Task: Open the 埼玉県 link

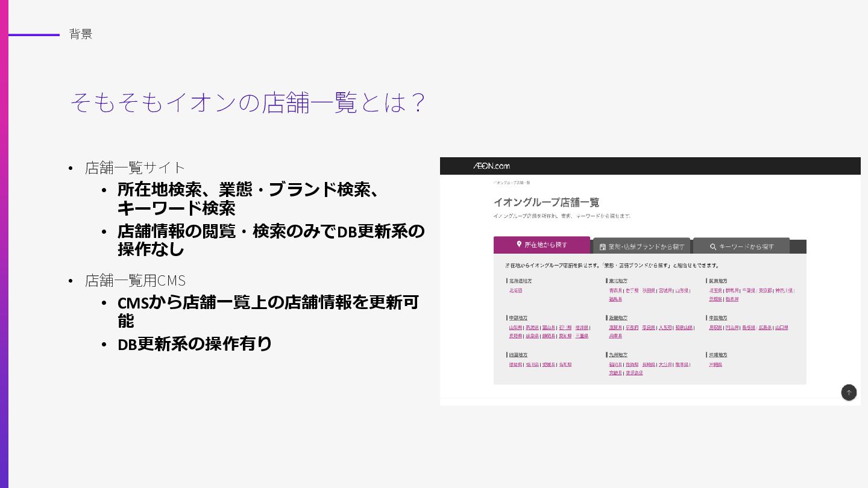Action: 715,290
